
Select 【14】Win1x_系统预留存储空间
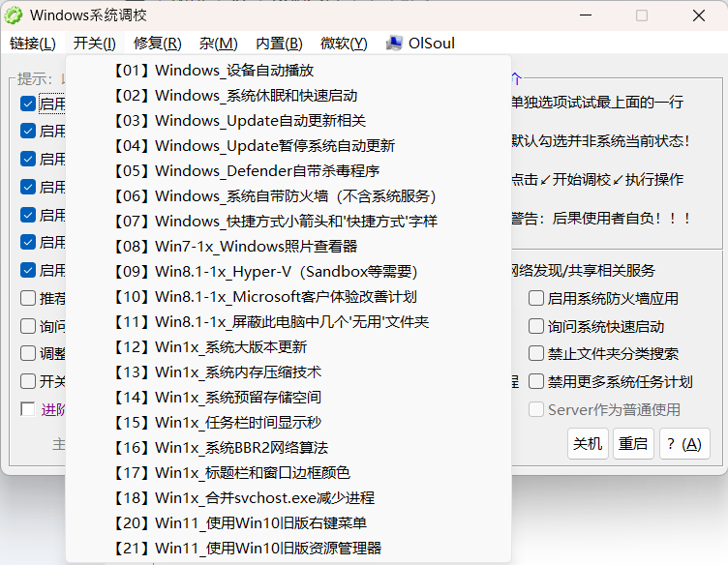(x=288, y=397)
